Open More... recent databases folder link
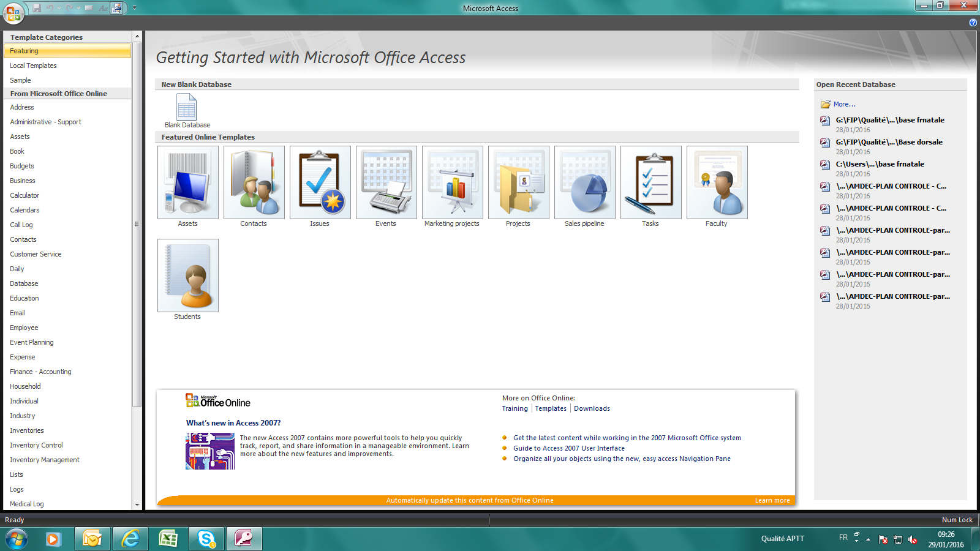Screen dimensions: 980x551 (x=844, y=104)
